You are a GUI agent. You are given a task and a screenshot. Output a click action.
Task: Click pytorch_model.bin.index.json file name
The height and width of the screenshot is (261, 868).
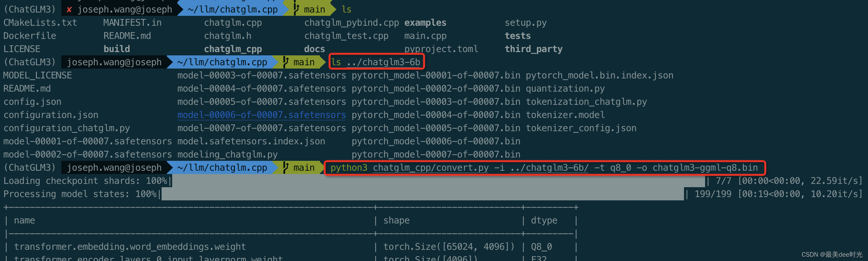point(600,75)
